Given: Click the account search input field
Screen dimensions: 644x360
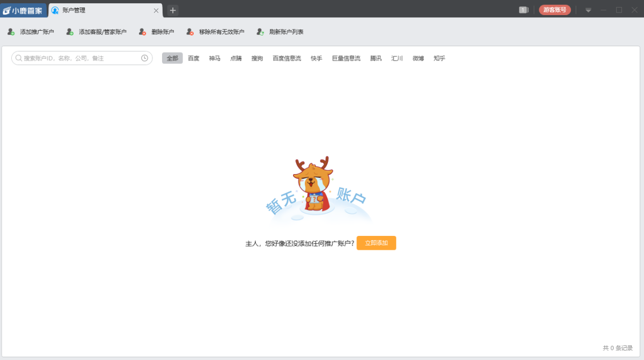Looking at the screenshot, I should (82, 58).
